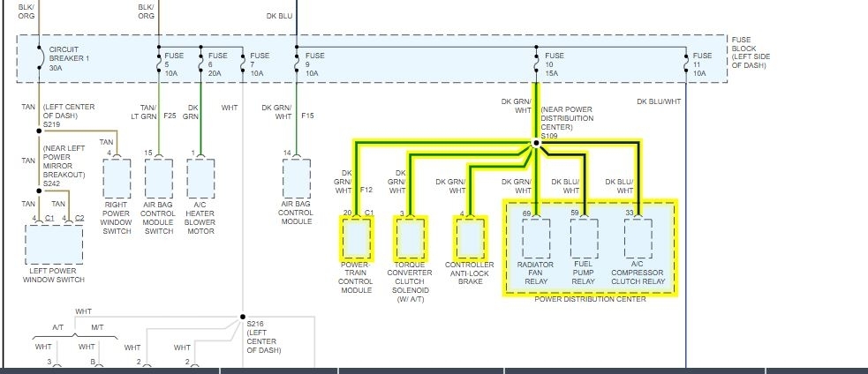Click the 'M/T' transmission label
The image size is (868, 374).
coord(97,327)
